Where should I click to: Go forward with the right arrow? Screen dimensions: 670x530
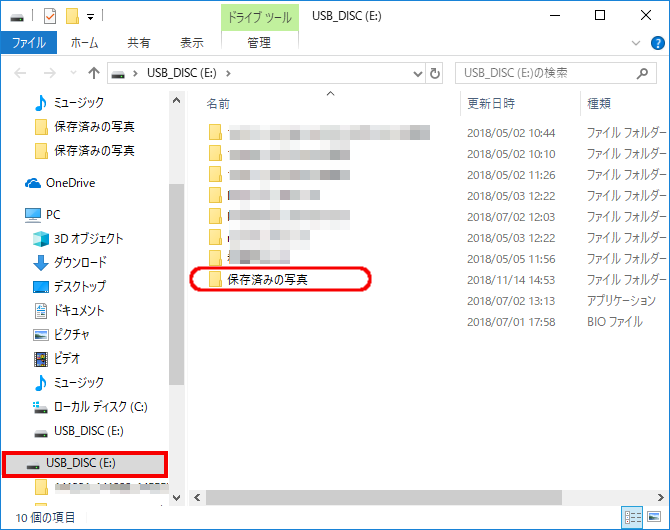tap(50, 73)
